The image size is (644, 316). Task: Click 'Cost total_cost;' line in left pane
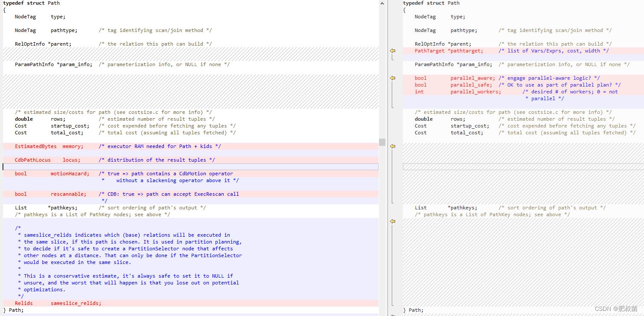coord(125,133)
